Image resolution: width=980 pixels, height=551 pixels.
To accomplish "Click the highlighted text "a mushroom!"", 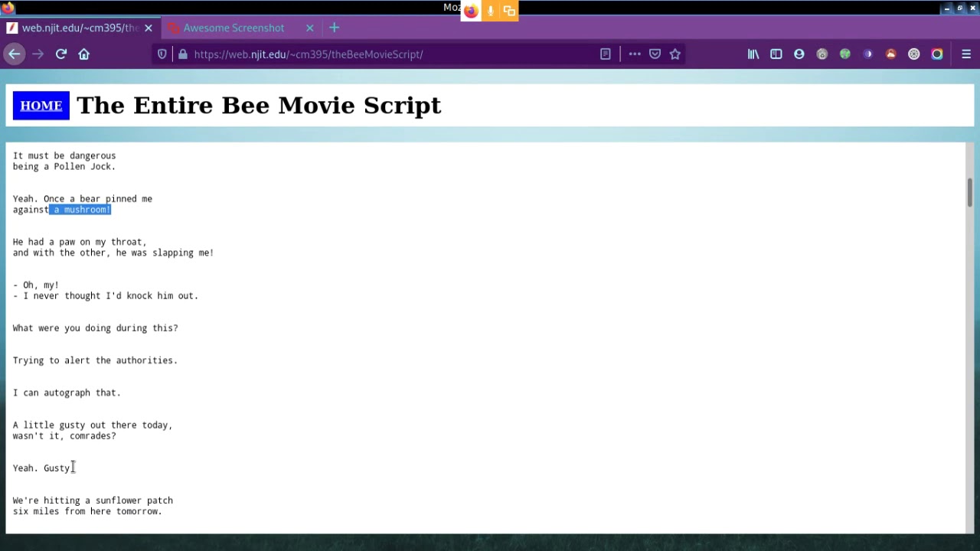I will pyautogui.click(x=80, y=210).
